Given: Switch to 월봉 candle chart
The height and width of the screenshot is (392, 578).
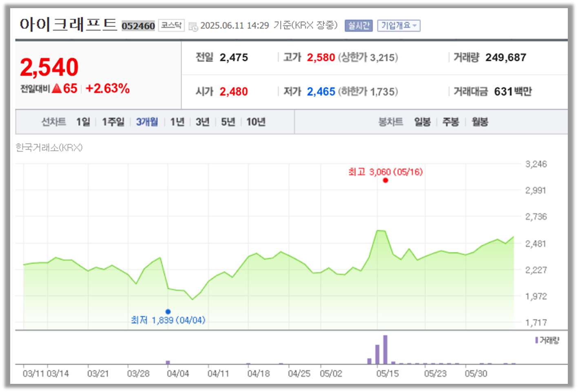Looking at the screenshot, I should coord(480,122).
